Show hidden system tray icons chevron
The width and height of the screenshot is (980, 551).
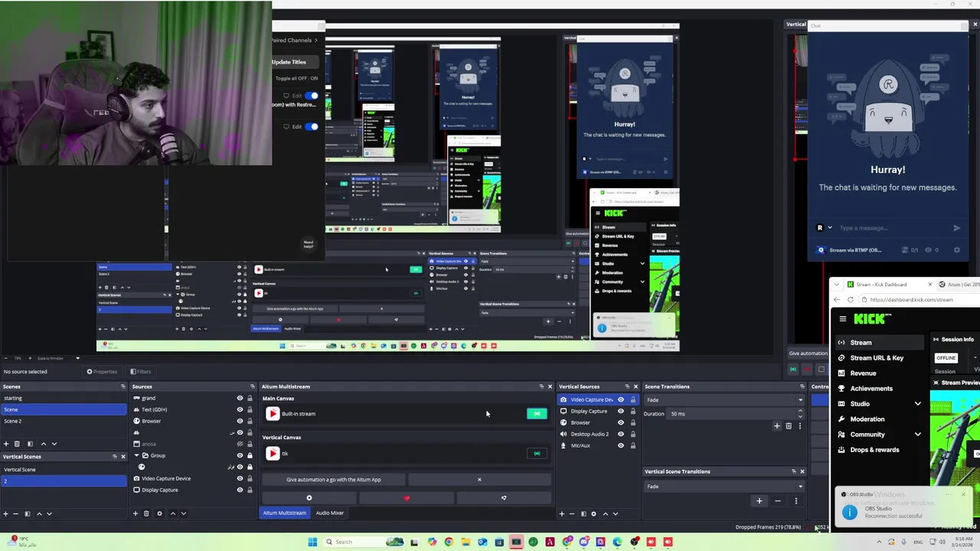[878, 542]
